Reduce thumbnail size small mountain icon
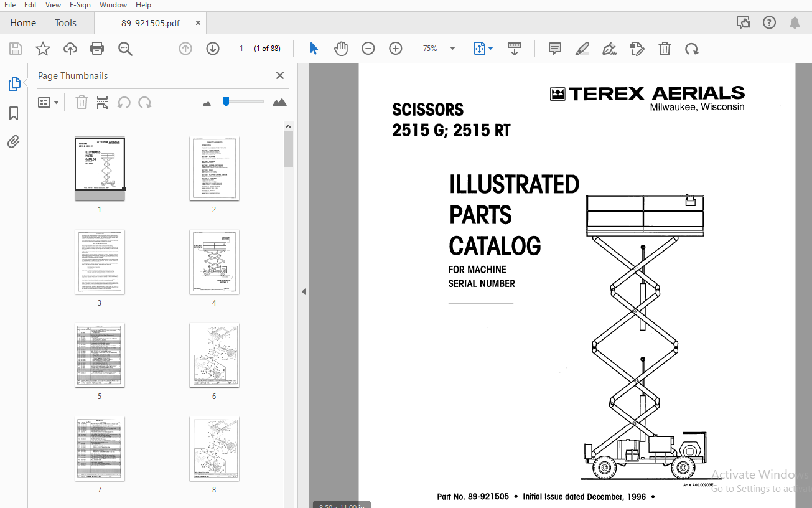812x508 pixels. [207, 103]
